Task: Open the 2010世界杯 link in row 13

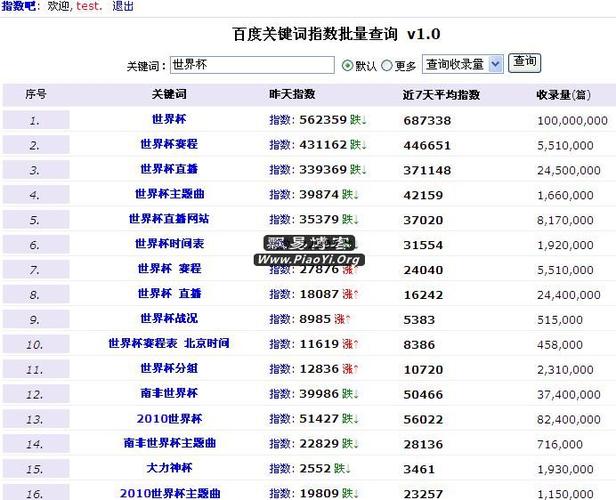Action: [169, 419]
